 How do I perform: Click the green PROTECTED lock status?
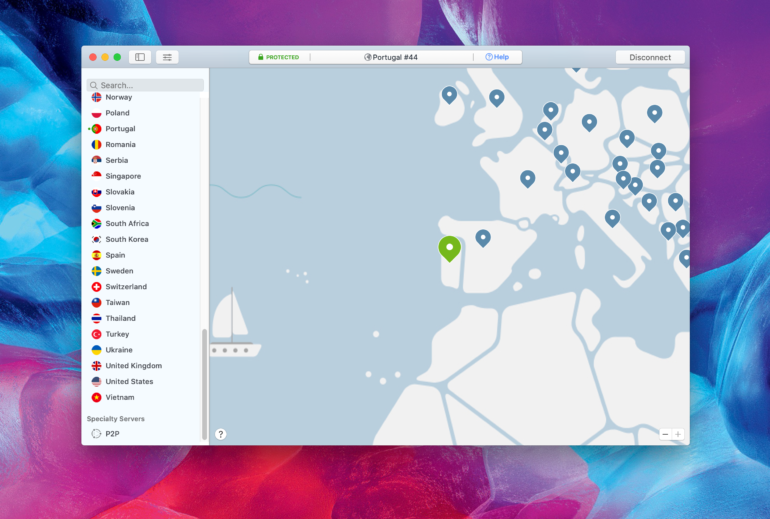pyautogui.click(x=278, y=57)
